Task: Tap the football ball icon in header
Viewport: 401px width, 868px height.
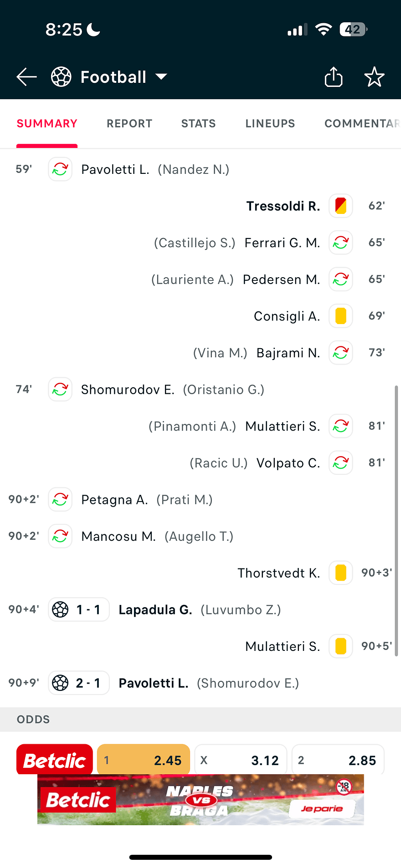Action: coord(61,77)
